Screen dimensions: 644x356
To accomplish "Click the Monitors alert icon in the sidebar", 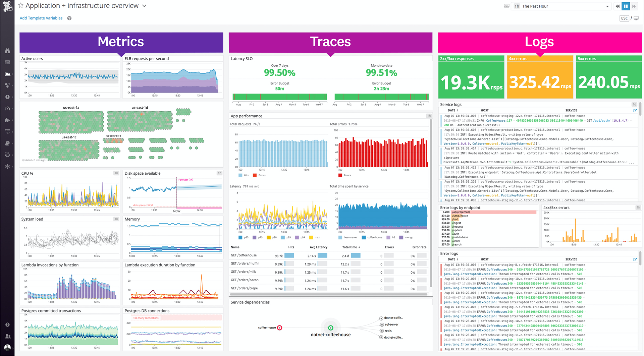I will (x=7, y=97).
